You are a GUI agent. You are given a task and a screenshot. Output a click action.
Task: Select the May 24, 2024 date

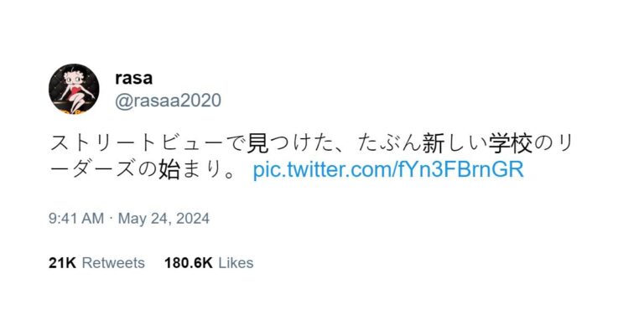click(x=164, y=218)
